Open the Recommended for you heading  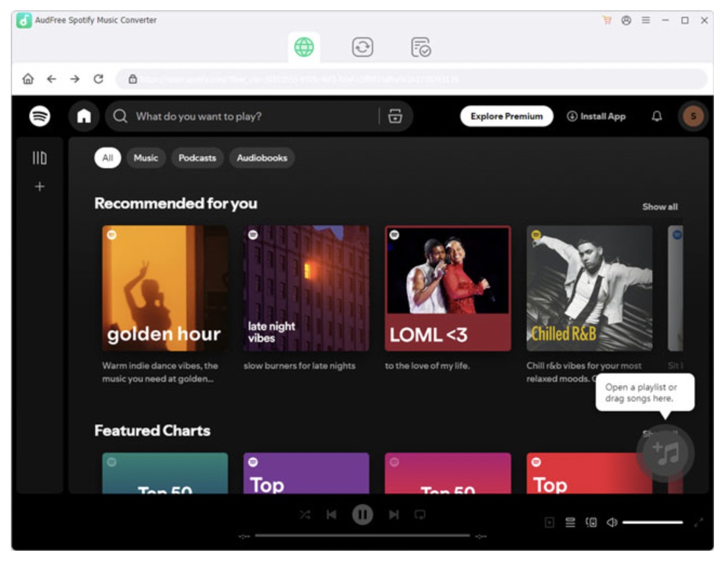click(x=176, y=204)
